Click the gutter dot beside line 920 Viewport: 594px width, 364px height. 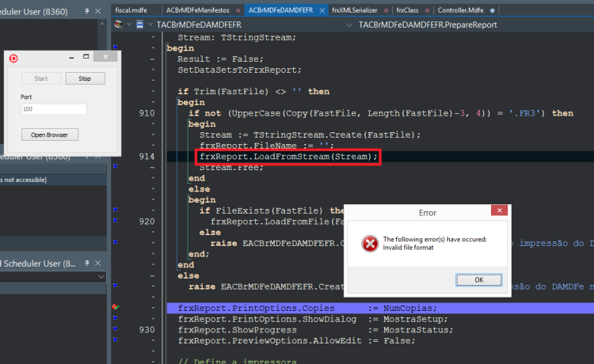coord(116,221)
